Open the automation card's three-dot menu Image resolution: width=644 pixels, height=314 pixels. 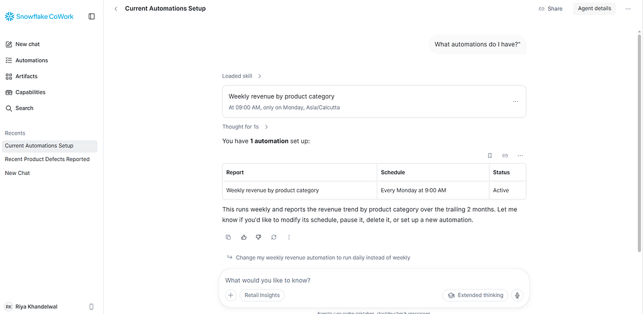click(516, 101)
